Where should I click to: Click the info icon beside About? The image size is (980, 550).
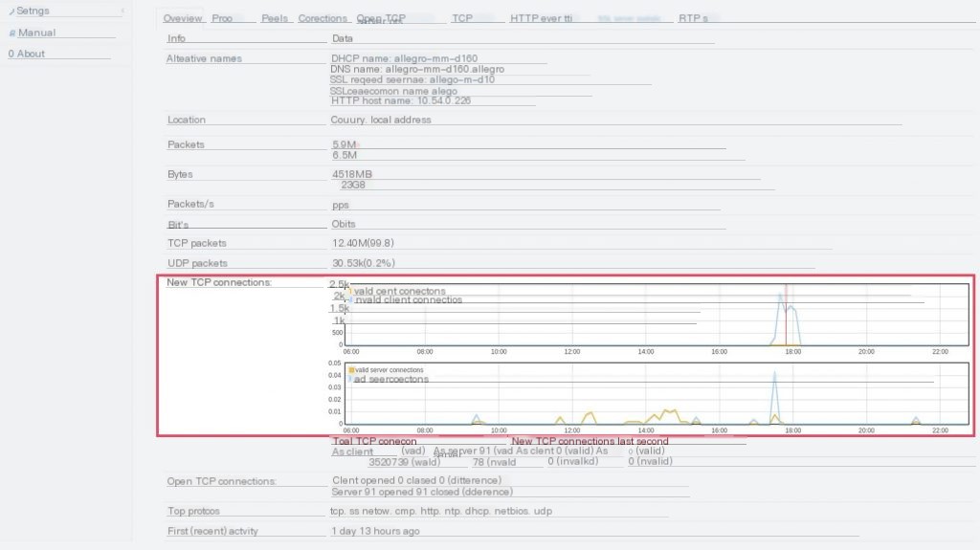11,54
